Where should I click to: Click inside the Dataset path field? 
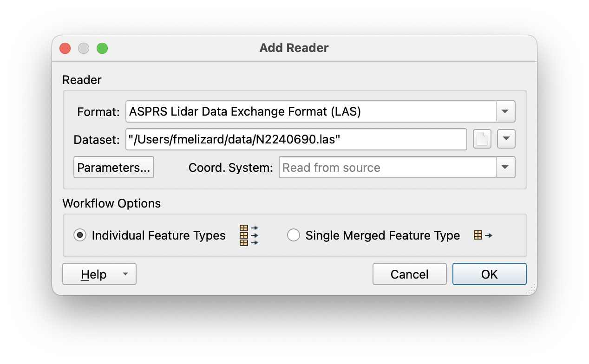[x=296, y=139]
